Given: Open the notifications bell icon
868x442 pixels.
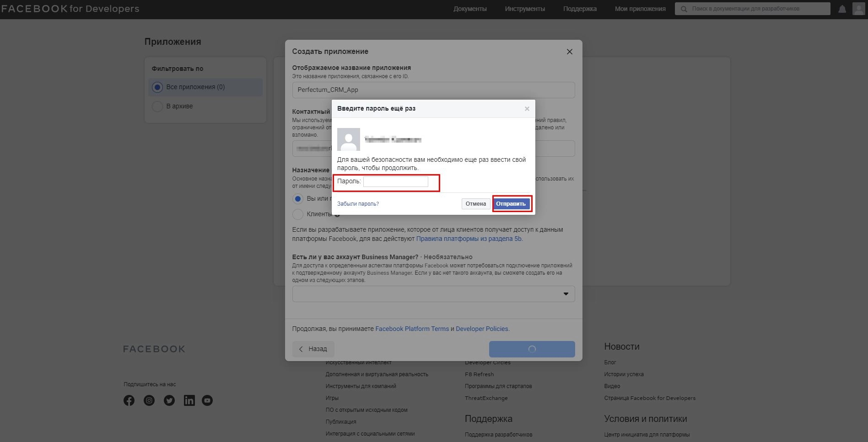Looking at the screenshot, I should (842, 9).
